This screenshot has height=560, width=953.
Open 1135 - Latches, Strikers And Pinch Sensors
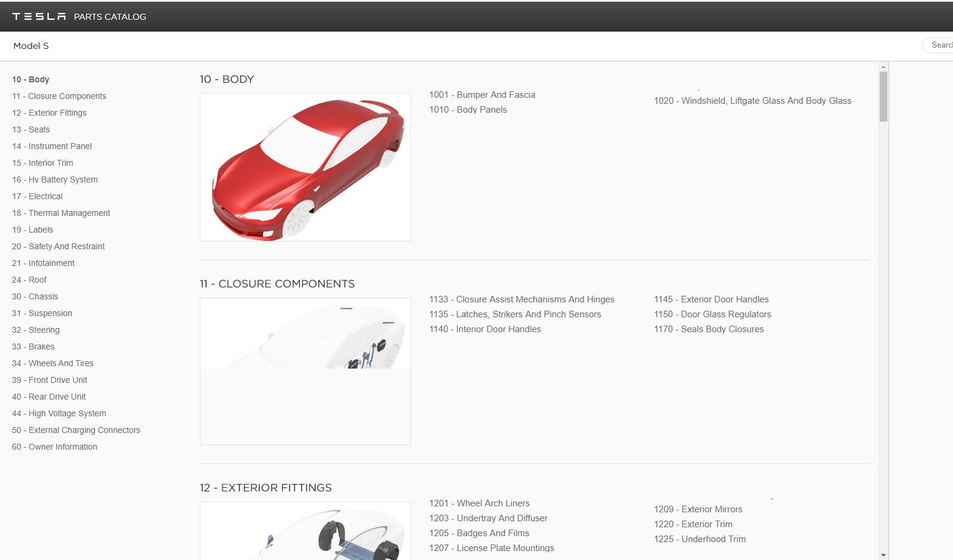515,314
